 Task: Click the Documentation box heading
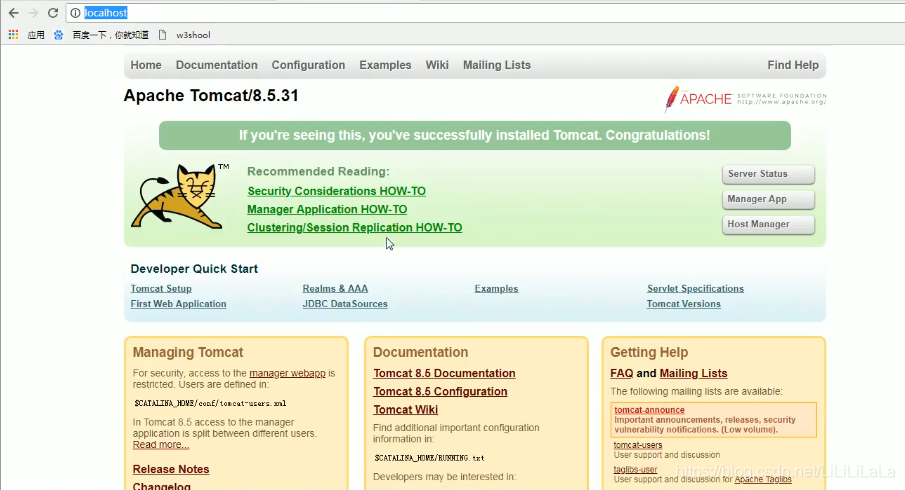[x=421, y=352]
